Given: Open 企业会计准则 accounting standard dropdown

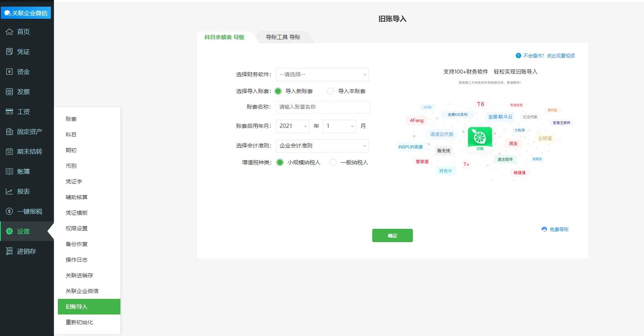Looking at the screenshot, I should click(323, 146).
